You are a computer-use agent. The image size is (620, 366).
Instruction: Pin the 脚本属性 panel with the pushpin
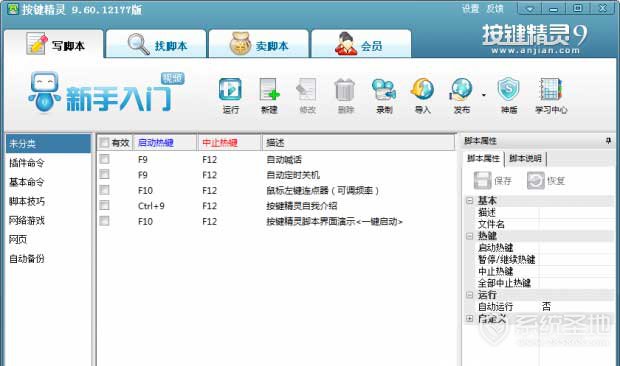609,140
